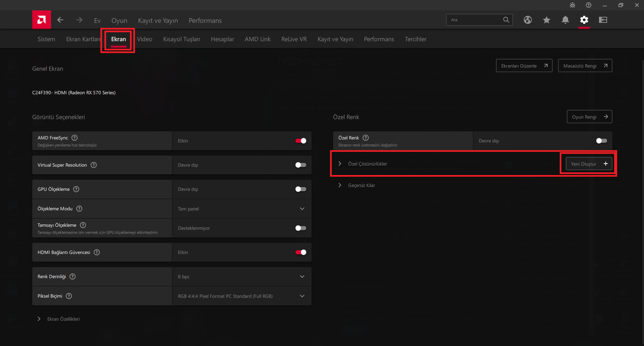Enable Virtual Super Resolution toggle
The height and width of the screenshot is (346, 644).
click(301, 165)
